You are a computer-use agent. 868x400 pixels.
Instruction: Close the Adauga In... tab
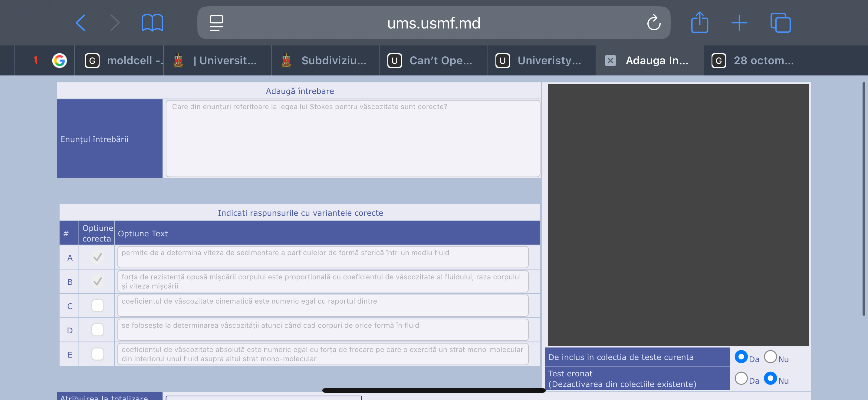pyautogui.click(x=610, y=60)
